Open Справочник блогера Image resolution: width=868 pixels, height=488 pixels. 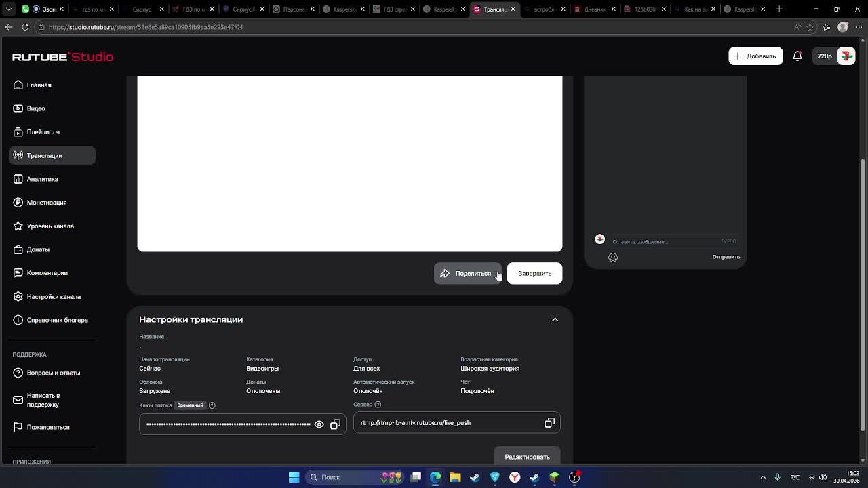pos(52,320)
